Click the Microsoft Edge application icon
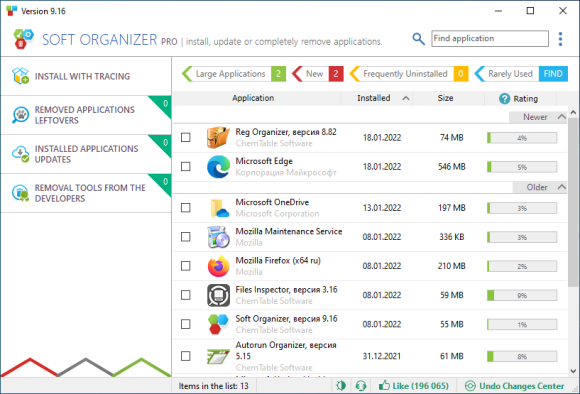Screen dimensions: 580x394 click(x=218, y=166)
